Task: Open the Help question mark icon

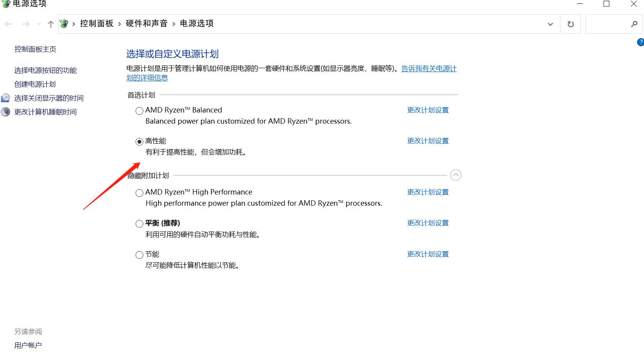Action: (640, 42)
